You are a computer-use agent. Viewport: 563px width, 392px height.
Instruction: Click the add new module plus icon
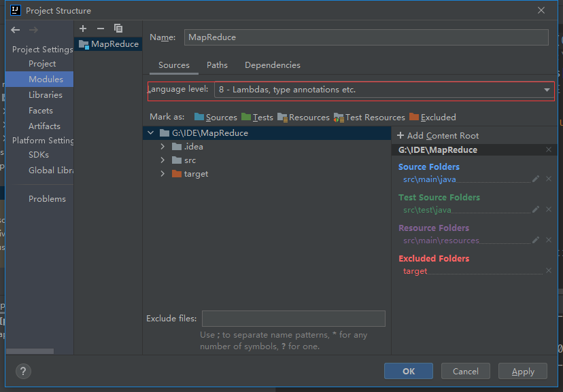tap(82, 28)
